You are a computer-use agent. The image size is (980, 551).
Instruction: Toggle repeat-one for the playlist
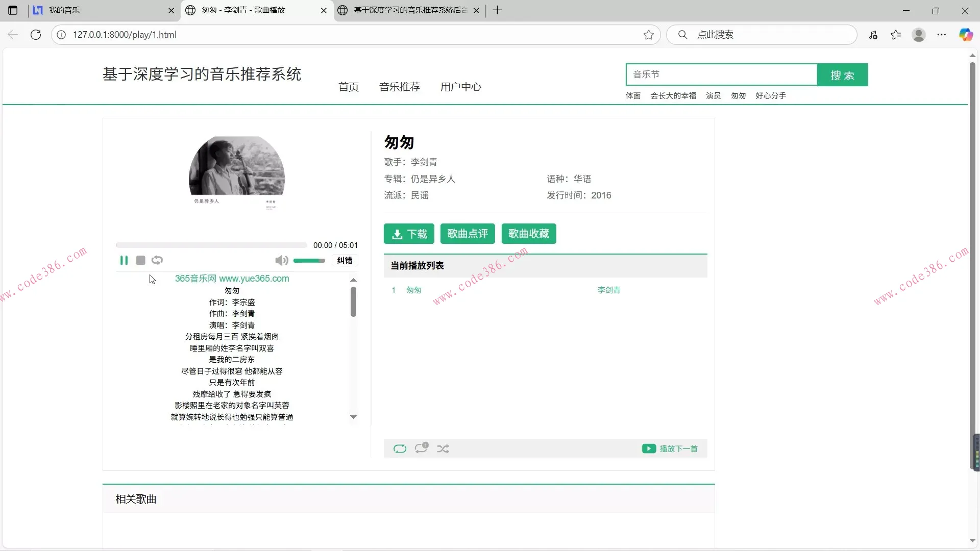421,448
